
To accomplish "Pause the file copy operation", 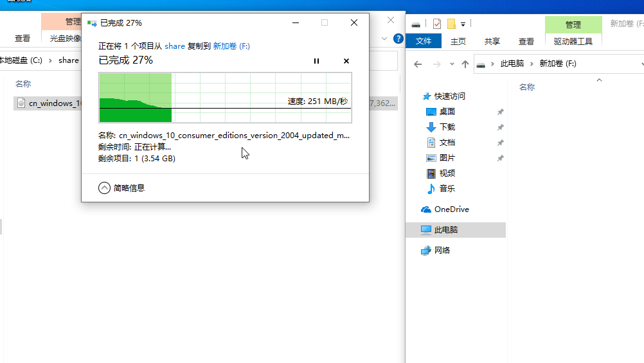I will 316,61.
